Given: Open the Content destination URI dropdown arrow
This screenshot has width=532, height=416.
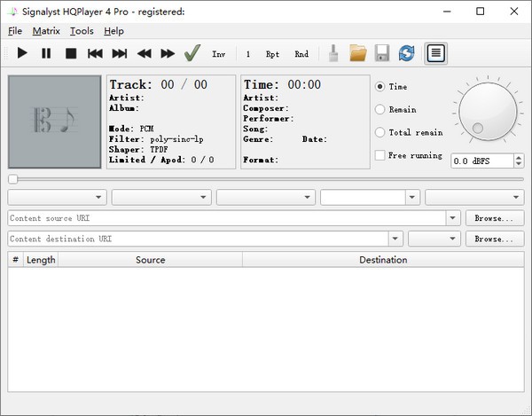Looking at the screenshot, I should (x=395, y=239).
